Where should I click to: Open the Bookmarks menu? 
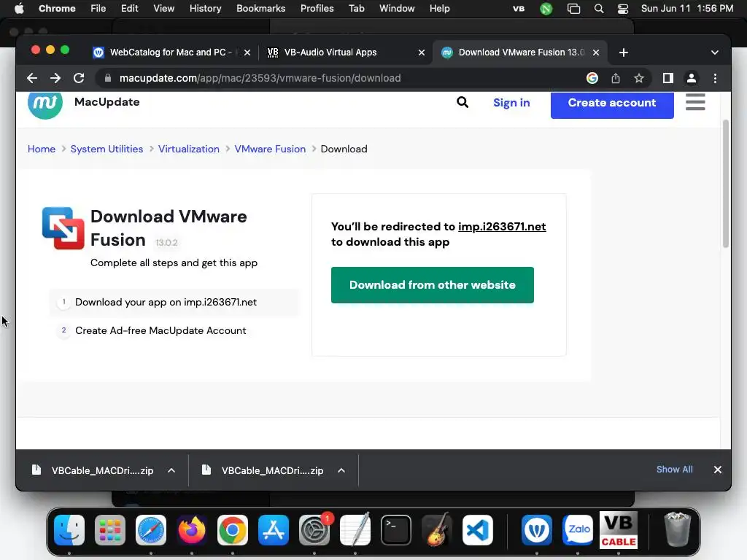260,9
